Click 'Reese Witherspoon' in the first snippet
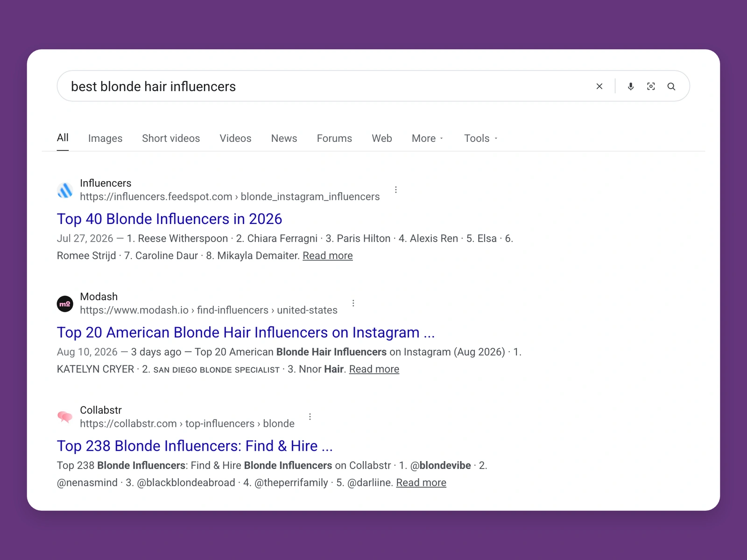This screenshot has height=560, width=747. tap(183, 238)
